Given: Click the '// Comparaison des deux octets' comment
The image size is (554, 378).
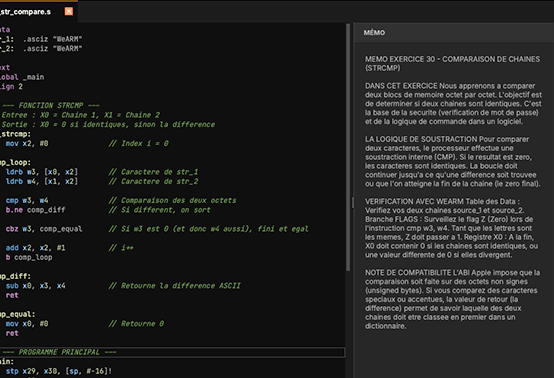Looking at the screenshot, I should (x=172, y=201).
